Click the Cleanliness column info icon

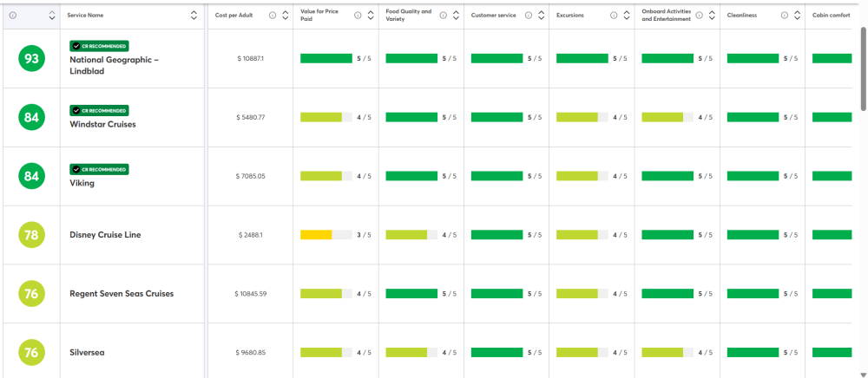pos(784,16)
